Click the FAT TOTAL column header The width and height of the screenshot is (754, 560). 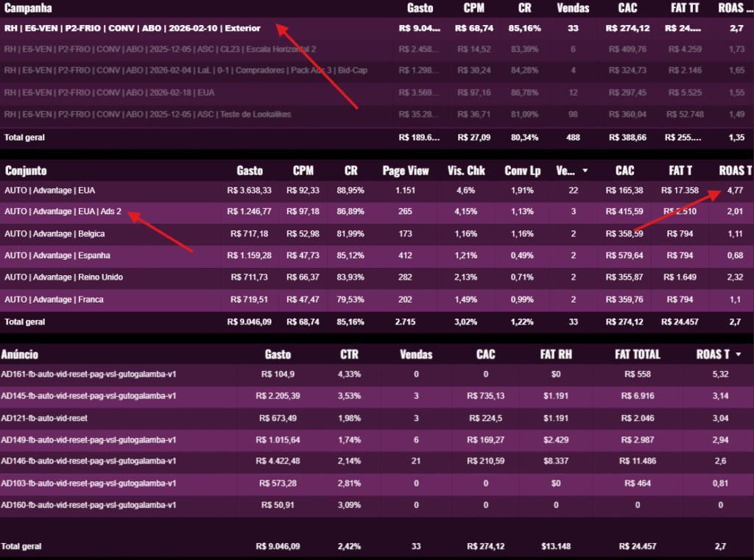coord(637,355)
